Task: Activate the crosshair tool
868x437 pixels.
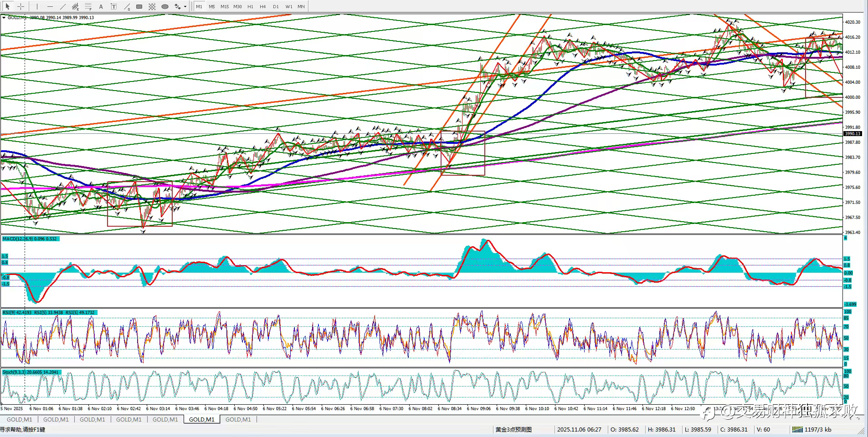Action: pyautogui.click(x=21, y=6)
